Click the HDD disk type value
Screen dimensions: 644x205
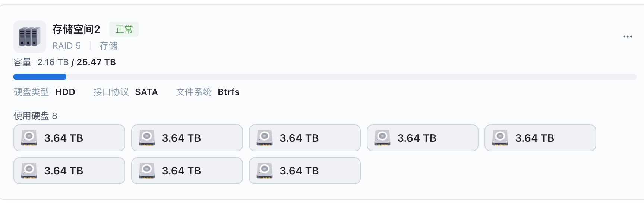coord(65,92)
